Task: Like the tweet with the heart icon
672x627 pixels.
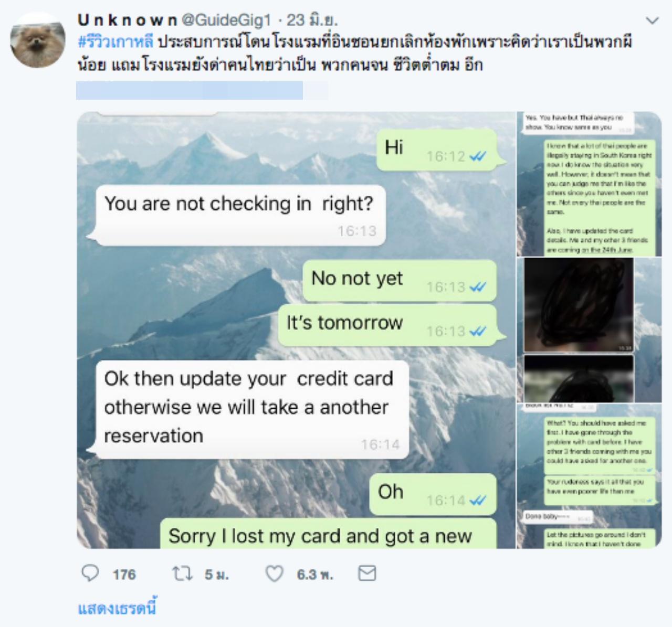Action: click(x=275, y=574)
